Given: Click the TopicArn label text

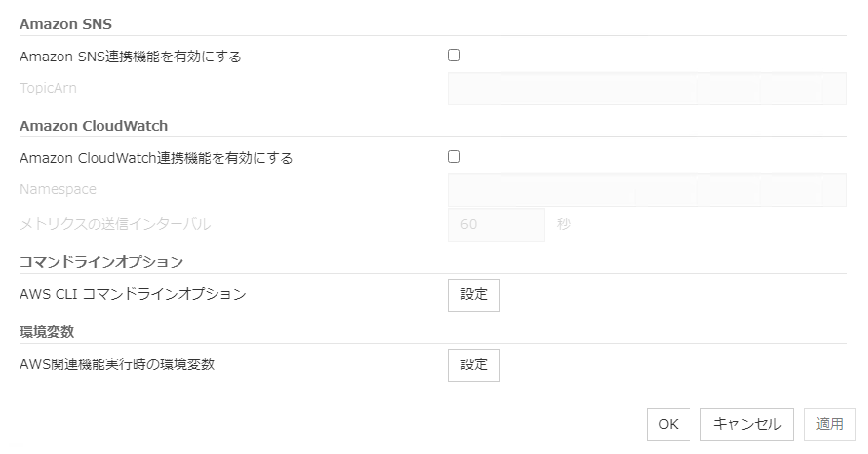Looking at the screenshot, I should tap(48, 89).
